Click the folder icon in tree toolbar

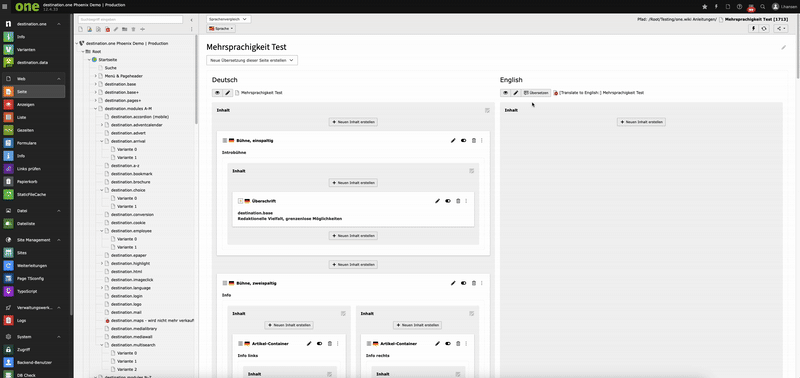pos(124,29)
